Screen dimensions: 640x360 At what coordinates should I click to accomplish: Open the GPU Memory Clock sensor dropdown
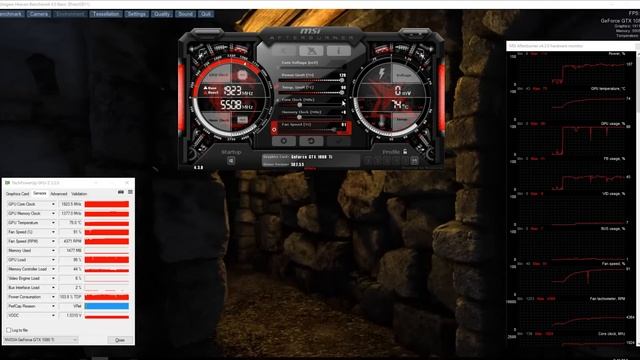click(x=53, y=213)
